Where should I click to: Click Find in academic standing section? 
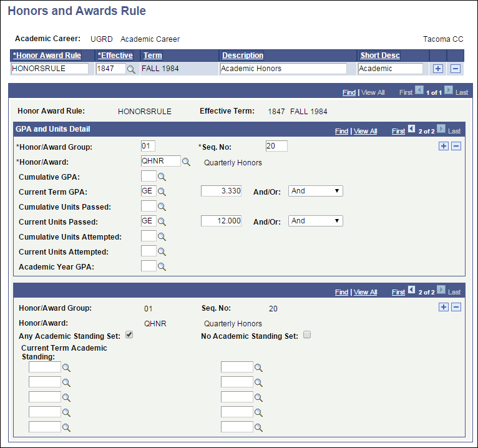341,292
